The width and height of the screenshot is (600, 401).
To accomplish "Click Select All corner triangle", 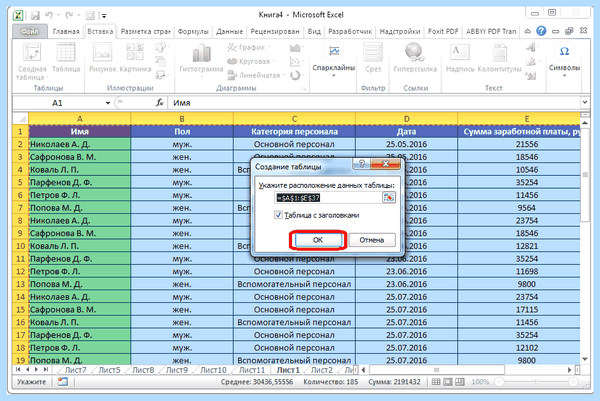I will (x=21, y=119).
